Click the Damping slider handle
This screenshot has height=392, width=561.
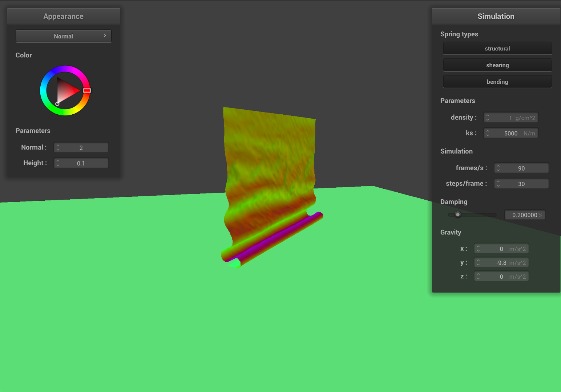(x=458, y=215)
